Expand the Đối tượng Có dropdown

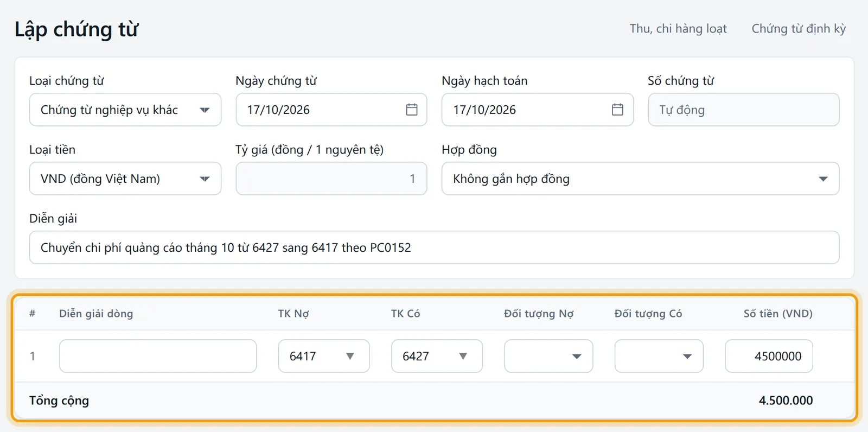(659, 356)
